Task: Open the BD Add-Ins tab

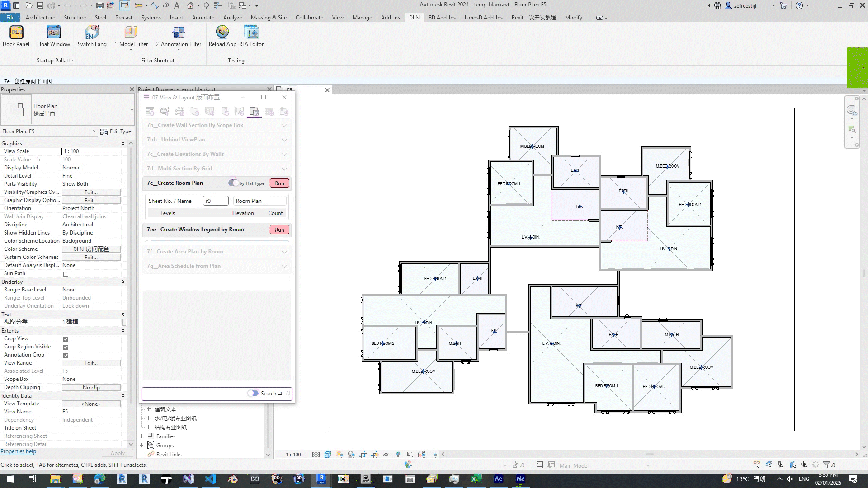Action: pos(442,18)
